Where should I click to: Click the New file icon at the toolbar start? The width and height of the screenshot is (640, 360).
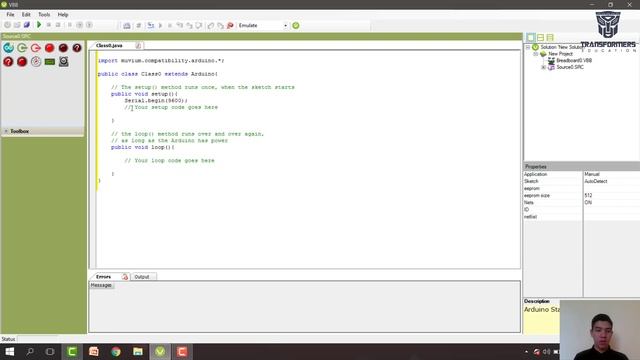[x=7, y=25]
